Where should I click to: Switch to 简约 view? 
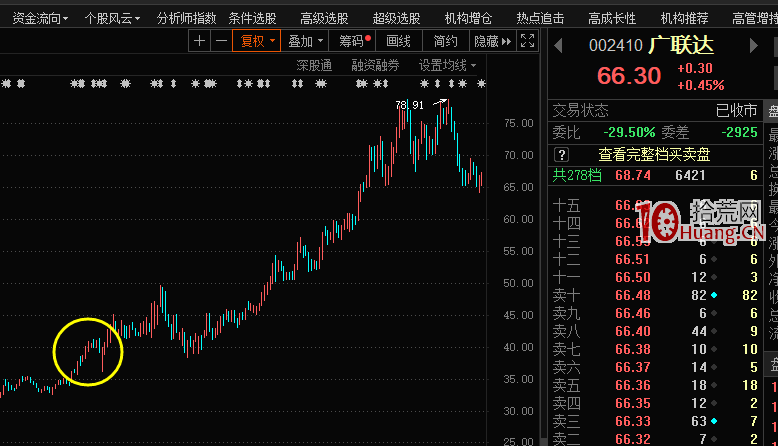(x=446, y=41)
